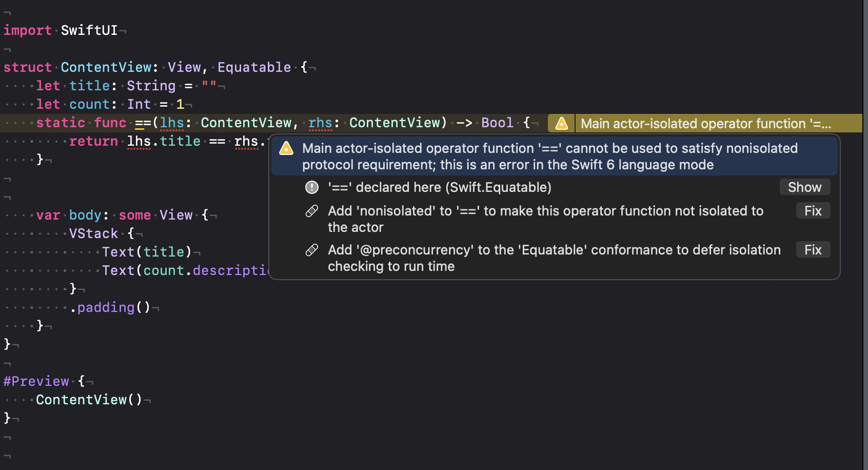Click the underlined lhs parameter name

(171, 123)
